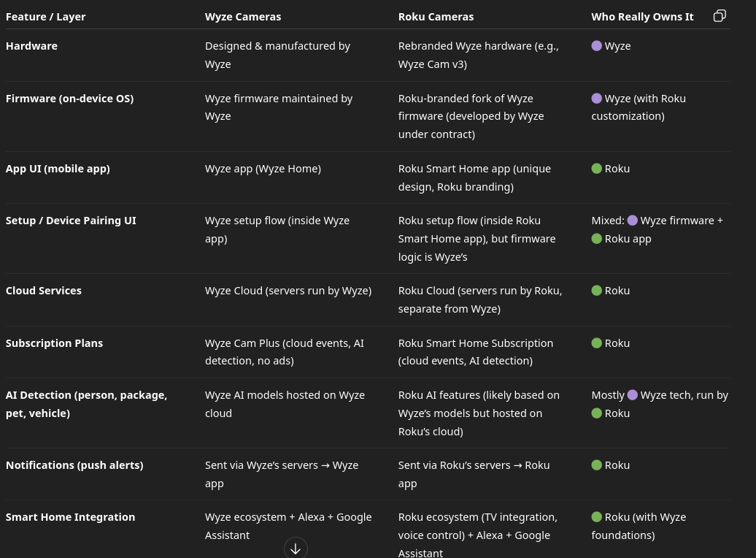Click 'Wyze setup flow (inside Wyze app)' cell
Image resolution: width=756 pixels, height=558 pixels.
(x=277, y=230)
